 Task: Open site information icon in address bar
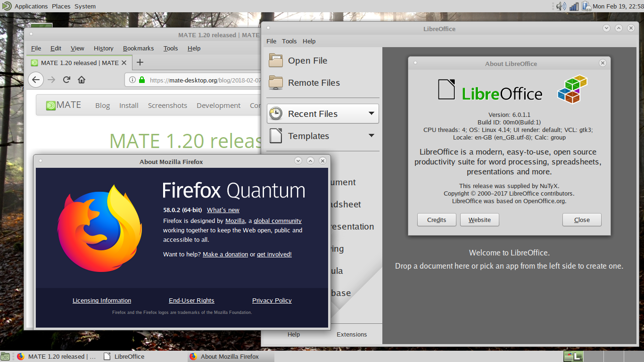click(132, 80)
